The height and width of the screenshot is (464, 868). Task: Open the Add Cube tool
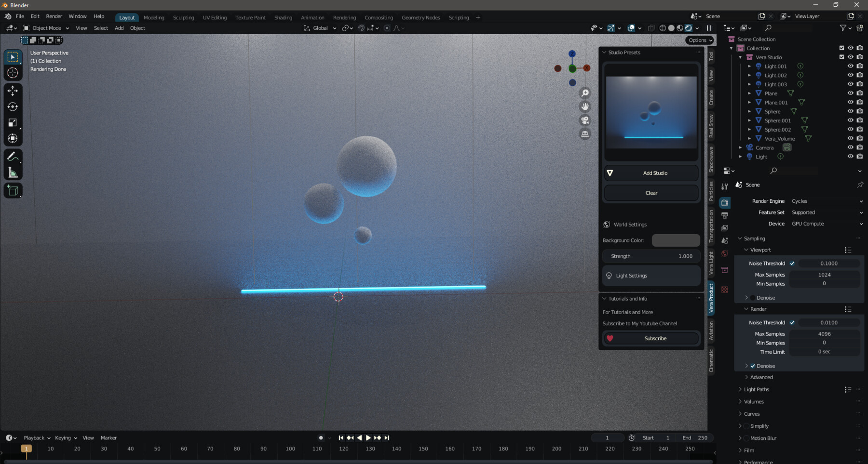coord(13,190)
